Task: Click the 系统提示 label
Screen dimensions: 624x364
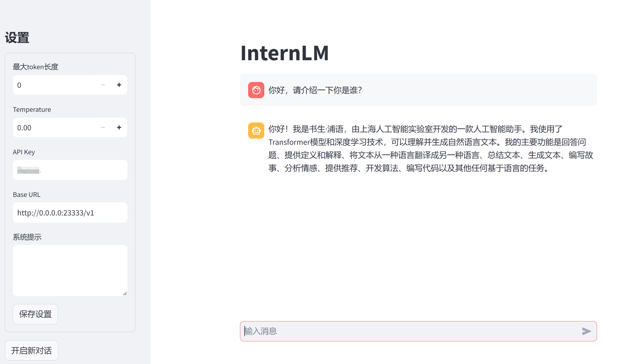Action: click(27, 237)
